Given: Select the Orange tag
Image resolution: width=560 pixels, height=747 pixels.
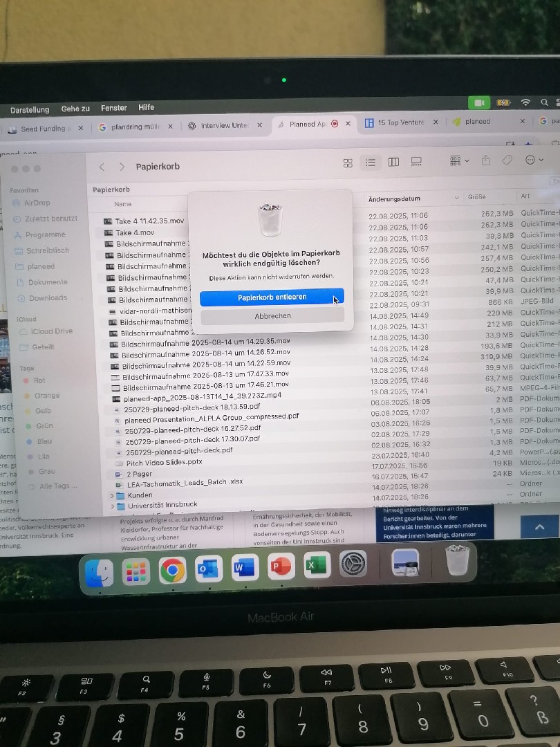Looking at the screenshot, I should (x=42, y=396).
